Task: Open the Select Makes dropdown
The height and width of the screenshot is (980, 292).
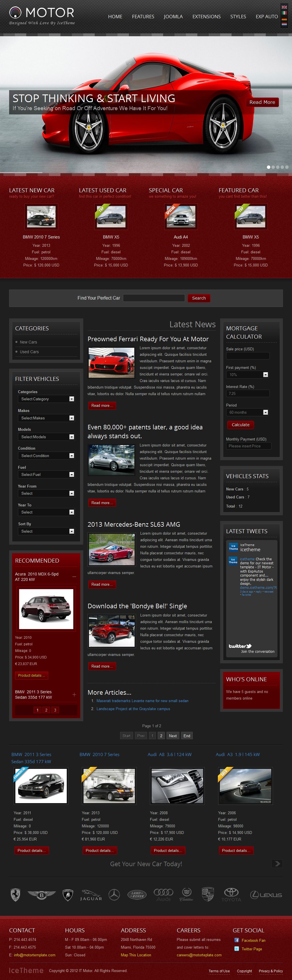Action: [46, 418]
